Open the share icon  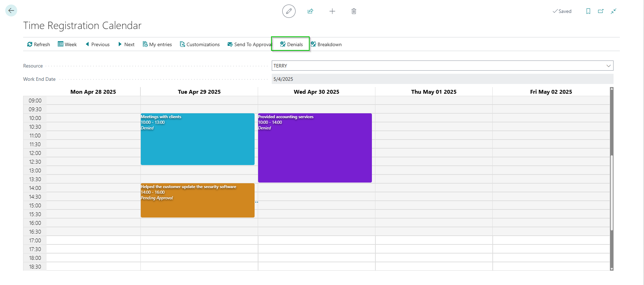pos(310,11)
